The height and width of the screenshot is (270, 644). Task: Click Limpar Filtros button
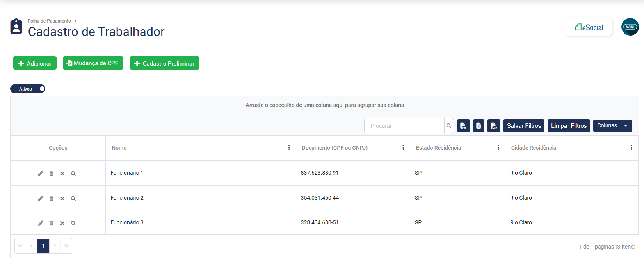click(569, 126)
